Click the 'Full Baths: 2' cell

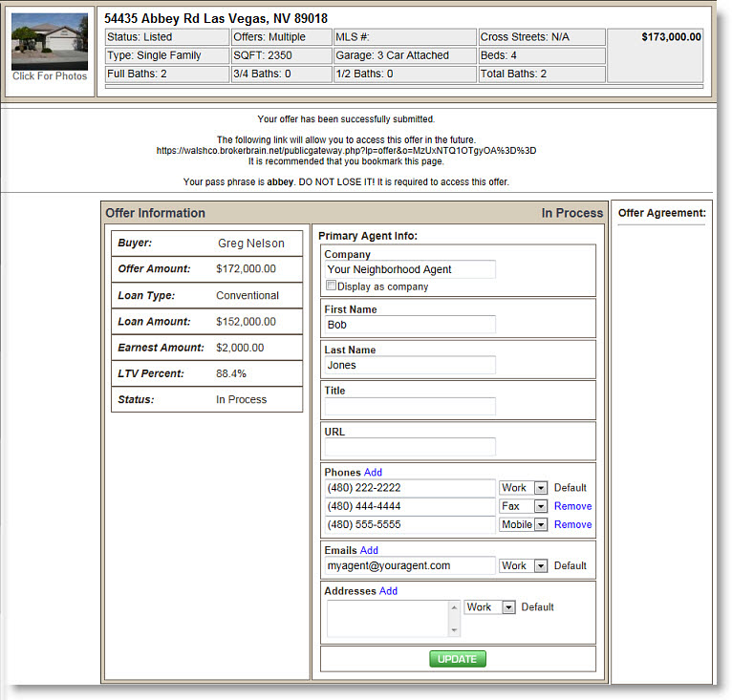click(167, 74)
